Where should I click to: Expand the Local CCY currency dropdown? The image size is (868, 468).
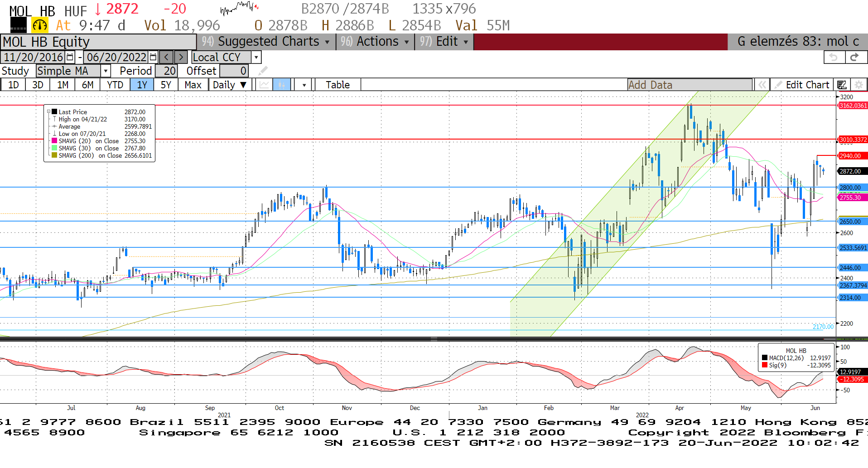pyautogui.click(x=256, y=57)
